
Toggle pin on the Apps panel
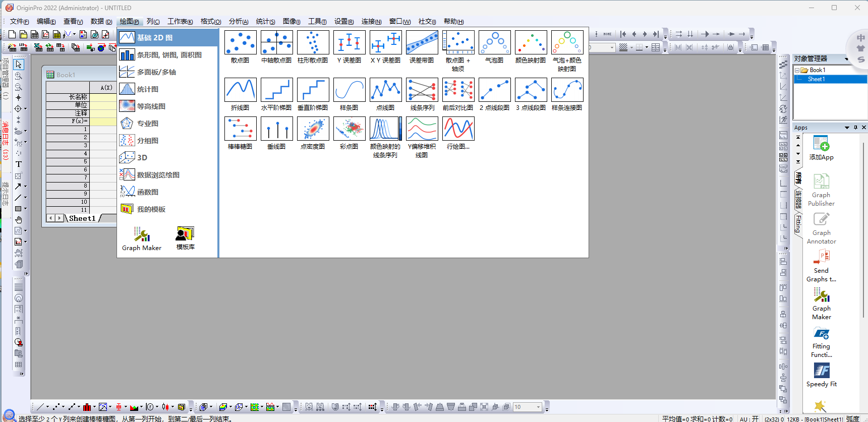click(855, 128)
